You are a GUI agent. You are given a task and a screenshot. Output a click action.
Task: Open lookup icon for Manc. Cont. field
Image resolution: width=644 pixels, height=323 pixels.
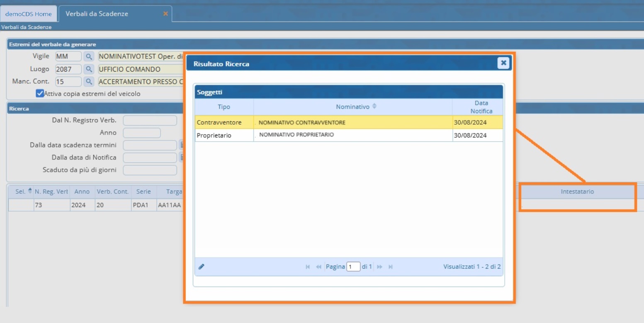point(89,82)
